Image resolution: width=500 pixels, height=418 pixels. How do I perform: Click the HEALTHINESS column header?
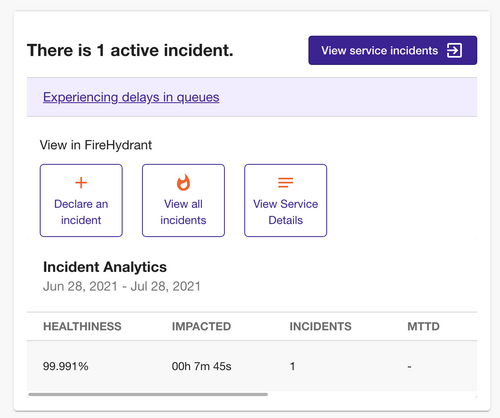82,326
